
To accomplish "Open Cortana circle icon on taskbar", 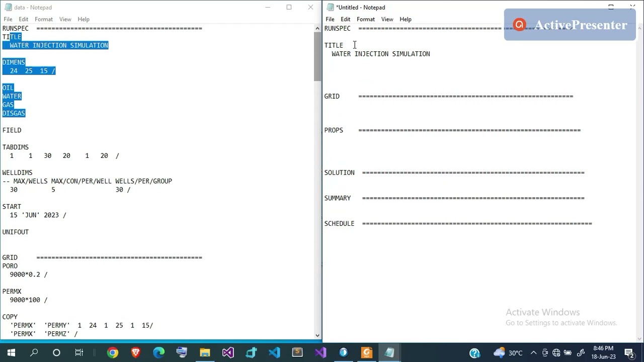I will coord(56,353).
